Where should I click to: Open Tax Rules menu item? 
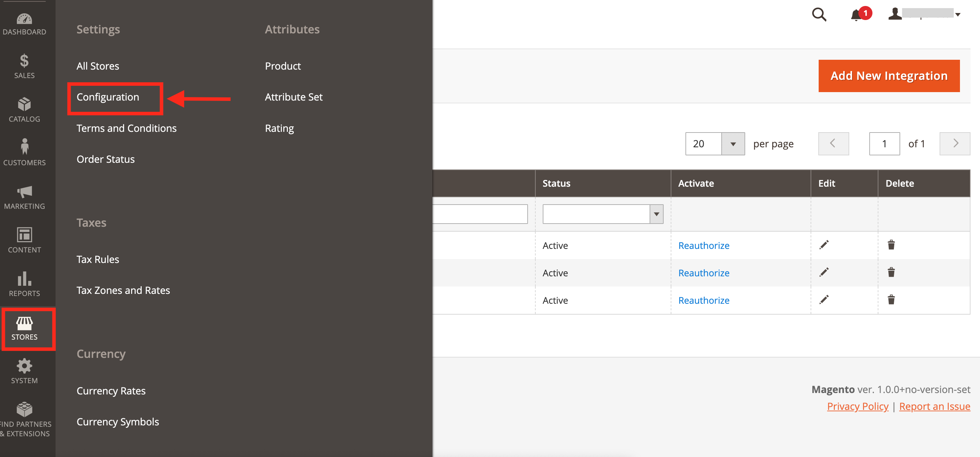point(98,259)
